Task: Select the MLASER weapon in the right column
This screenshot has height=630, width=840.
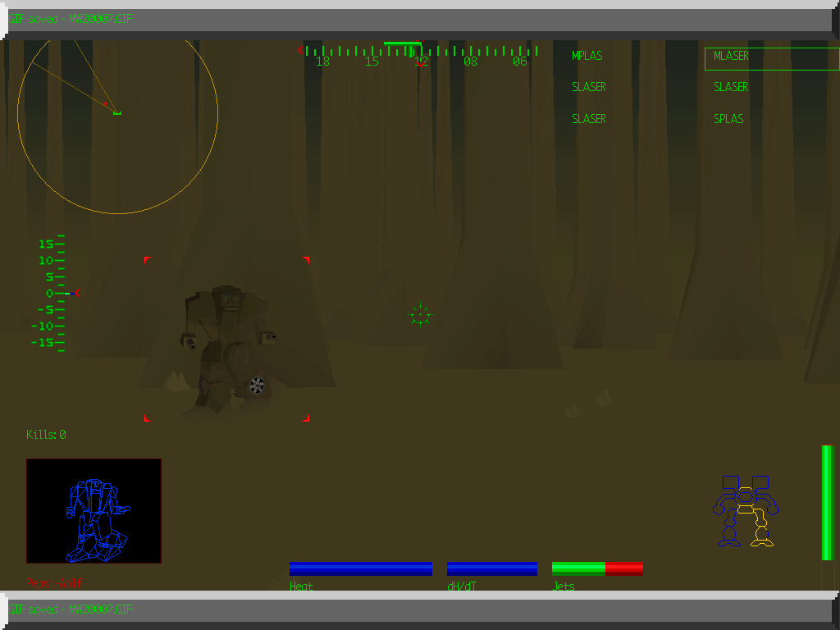Action: (x=730, y=56)
